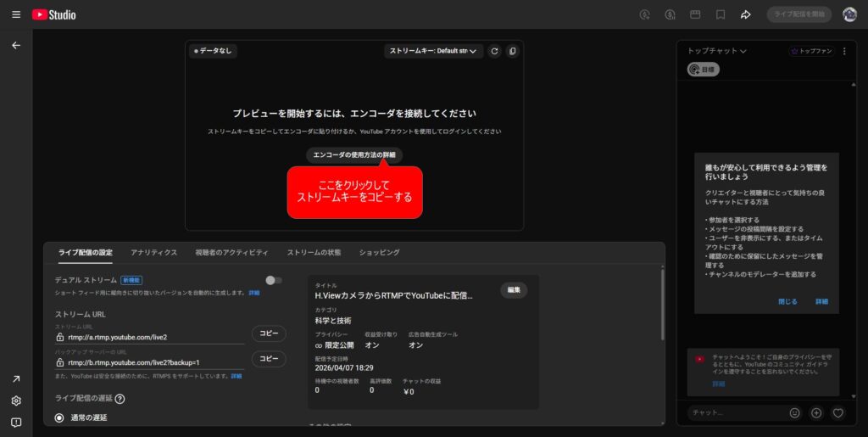The height and width of the screenshot is (437, 868).
Task: Go back using the left arrow
Action: coord(16,46)
